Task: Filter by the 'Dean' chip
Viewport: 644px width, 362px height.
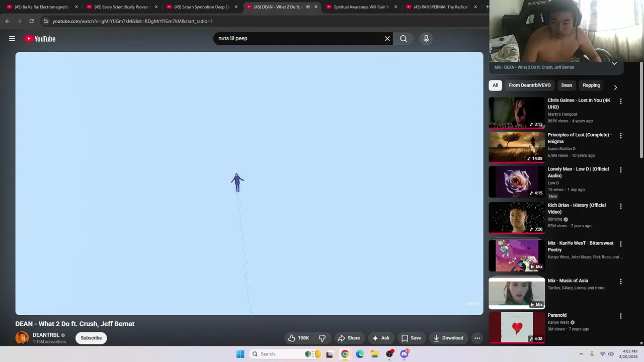Action: 567,85
